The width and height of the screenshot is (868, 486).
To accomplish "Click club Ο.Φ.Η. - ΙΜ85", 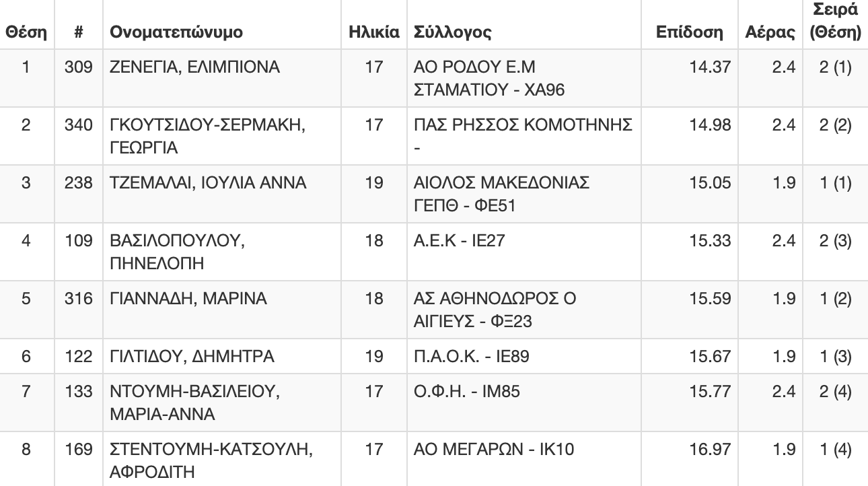I will coord(467,390).
